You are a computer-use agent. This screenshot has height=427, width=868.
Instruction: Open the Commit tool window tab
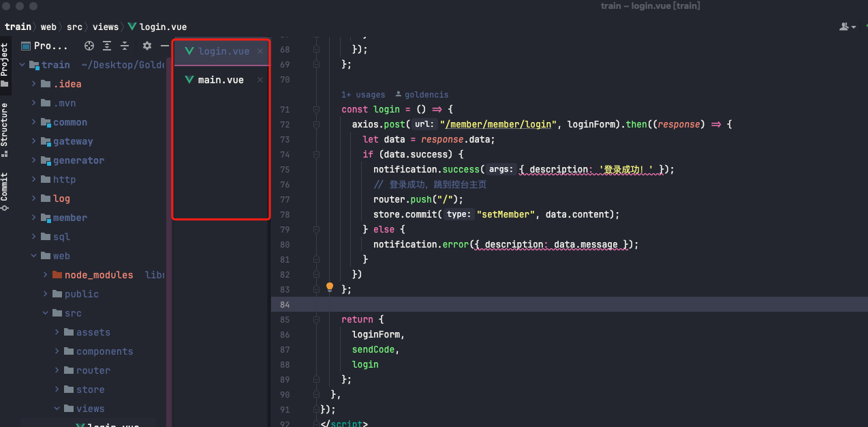tap(5, 191)
